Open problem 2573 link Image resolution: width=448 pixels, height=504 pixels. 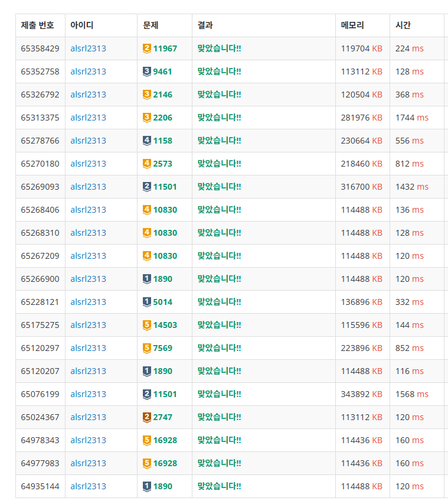tap(162, 164)
